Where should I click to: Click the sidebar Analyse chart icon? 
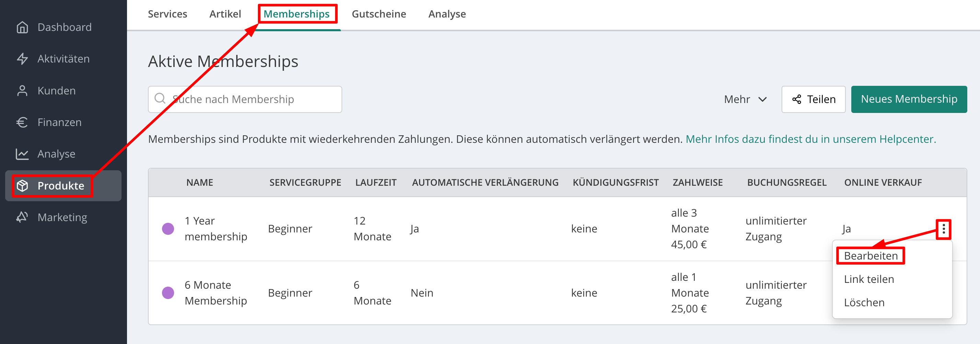click(22, 154)
